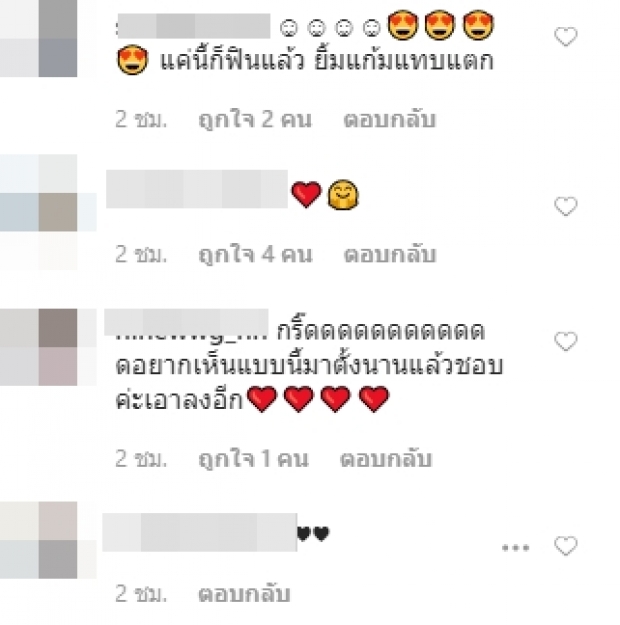Image resolution: width=620 pixels, height=625 pixels.
Task: Reply to the comment with 4 likes
Action: click(390, 254)
